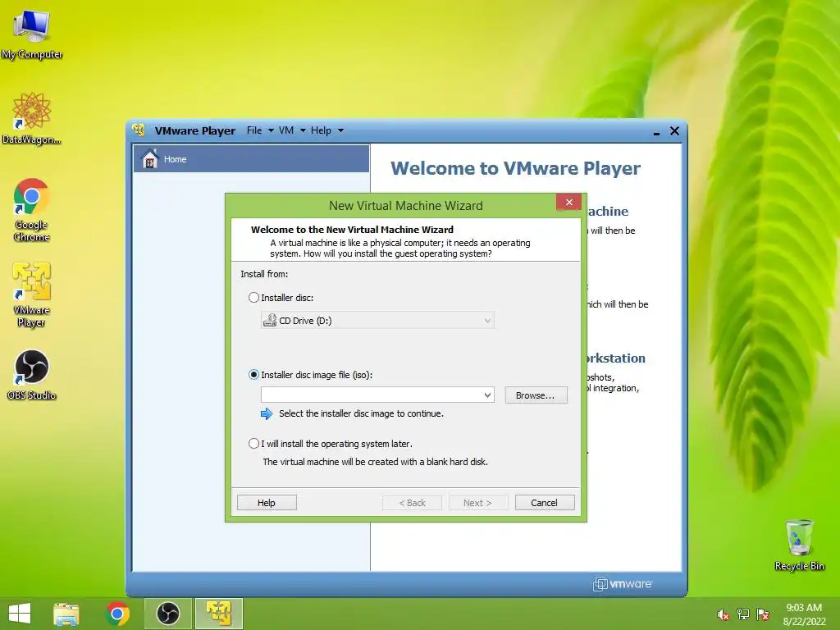Open the Recycle Bin
Viewport: 840px width, 630px height.
(799, 545)
